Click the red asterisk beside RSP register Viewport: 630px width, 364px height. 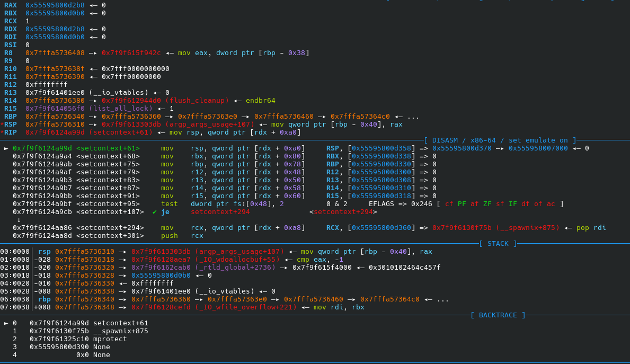point(2,124)
